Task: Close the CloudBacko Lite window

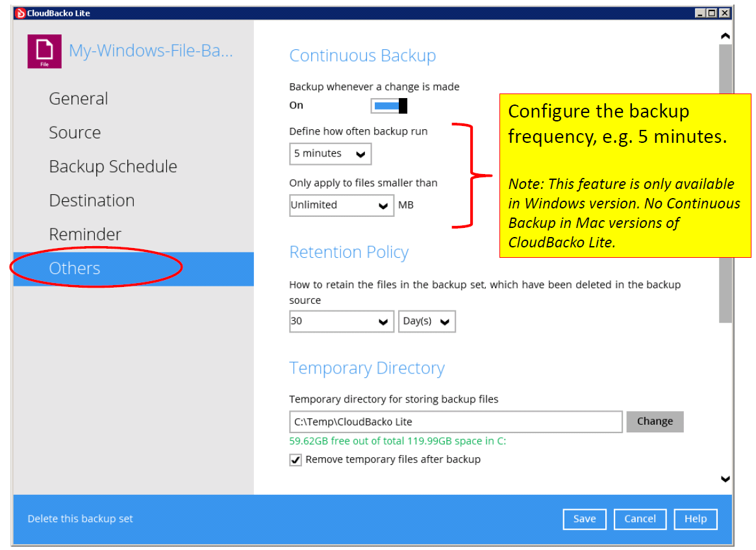Action: coord(724,13)
